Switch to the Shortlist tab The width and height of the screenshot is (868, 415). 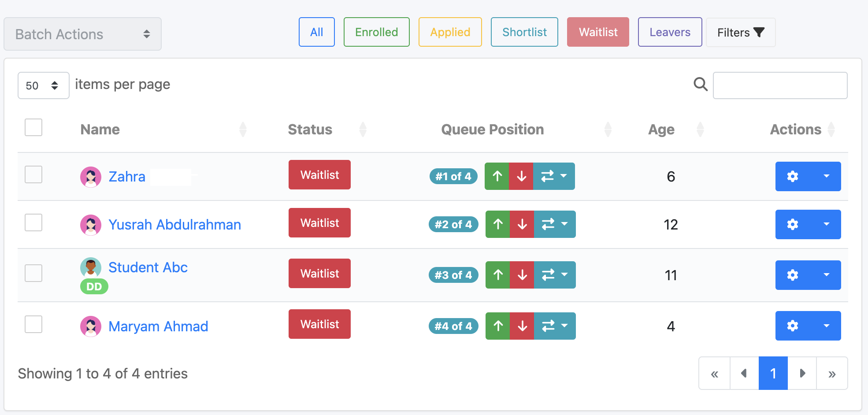(524, 32)
